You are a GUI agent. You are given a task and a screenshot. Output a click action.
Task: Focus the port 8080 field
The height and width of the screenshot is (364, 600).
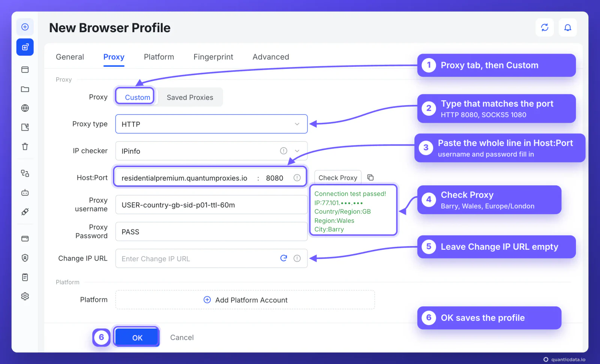(x=275, y=178)
